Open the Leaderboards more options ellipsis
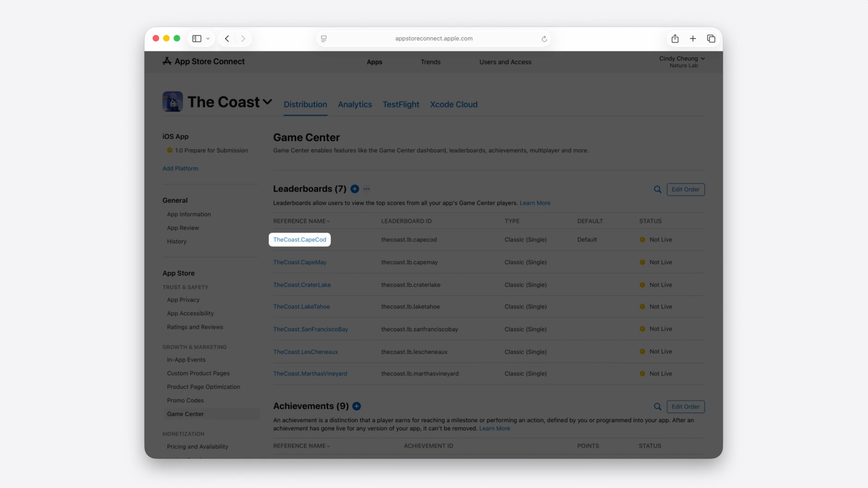This screenshot has height=488, width=868. tap(367, 189)
